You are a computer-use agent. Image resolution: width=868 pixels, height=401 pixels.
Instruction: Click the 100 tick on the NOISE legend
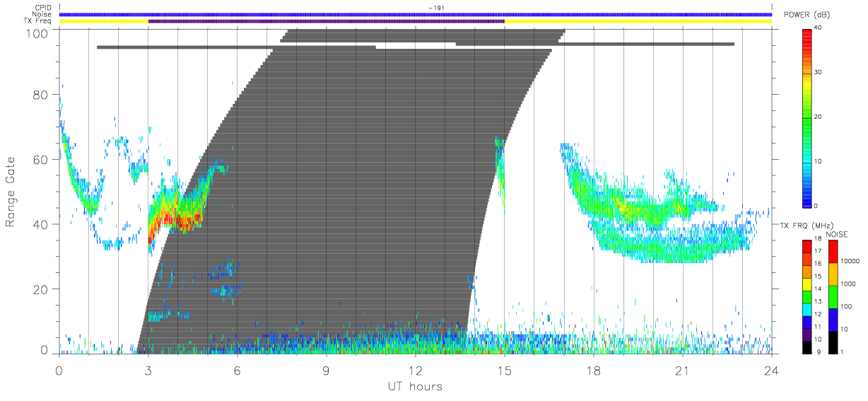coord(846,306)
